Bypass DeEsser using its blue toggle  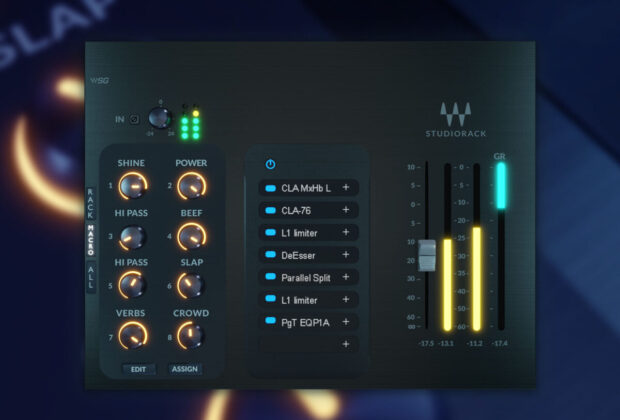[270, 255]
